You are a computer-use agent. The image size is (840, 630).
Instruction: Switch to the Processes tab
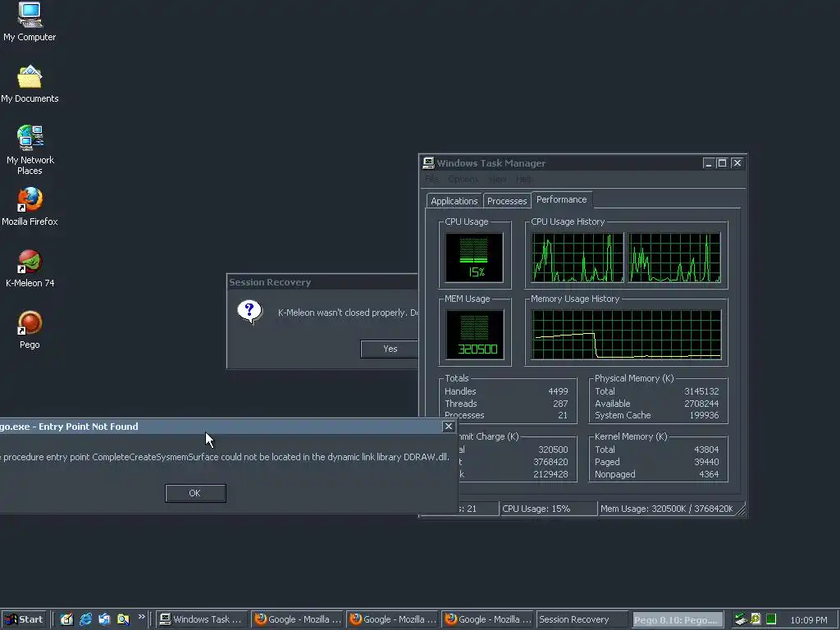coord(507,201)
